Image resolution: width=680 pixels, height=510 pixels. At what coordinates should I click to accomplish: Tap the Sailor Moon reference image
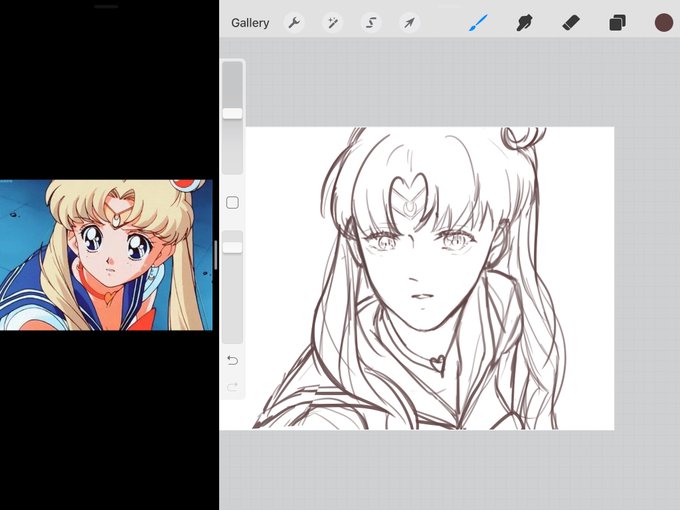[x=106, y=255]
